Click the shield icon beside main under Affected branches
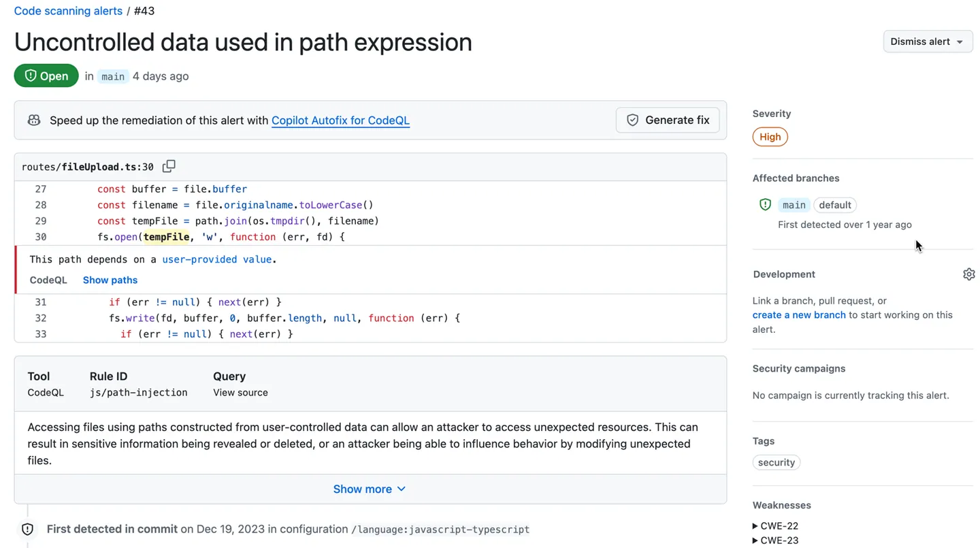The image size is (980, 548). coord(765,204)
